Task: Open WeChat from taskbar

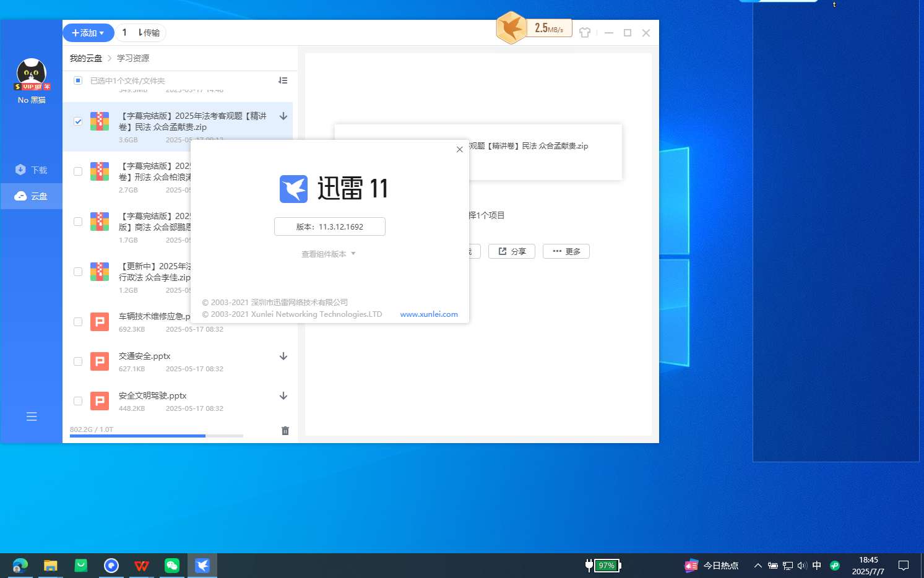Action: 172,566
